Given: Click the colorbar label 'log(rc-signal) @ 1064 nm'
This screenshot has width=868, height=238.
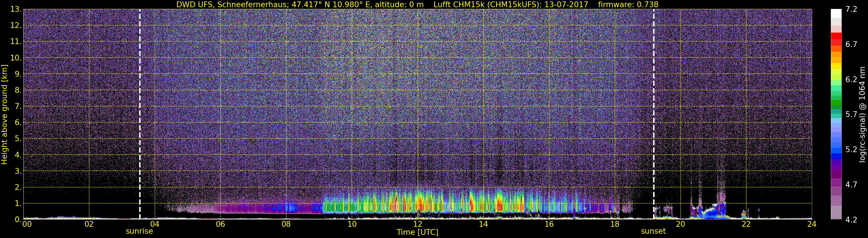Looking at the screenshot, I should click(862, 115).
